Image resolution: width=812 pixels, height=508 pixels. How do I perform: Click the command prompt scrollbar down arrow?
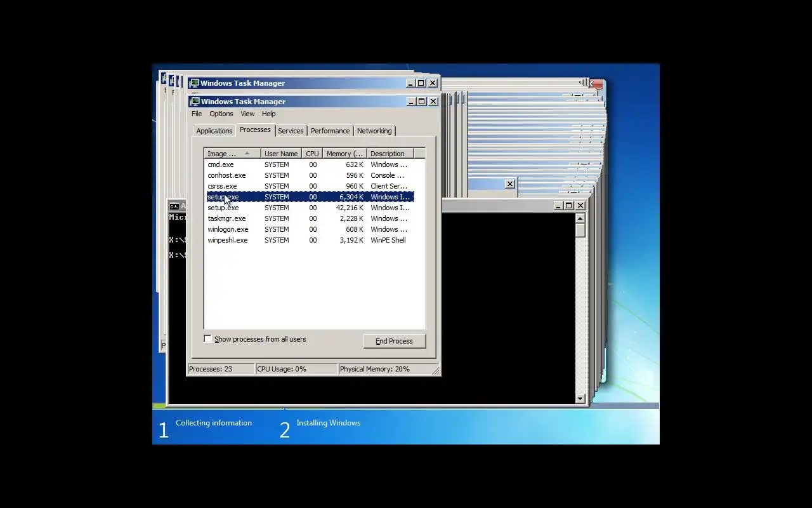[x=580, y=399]
